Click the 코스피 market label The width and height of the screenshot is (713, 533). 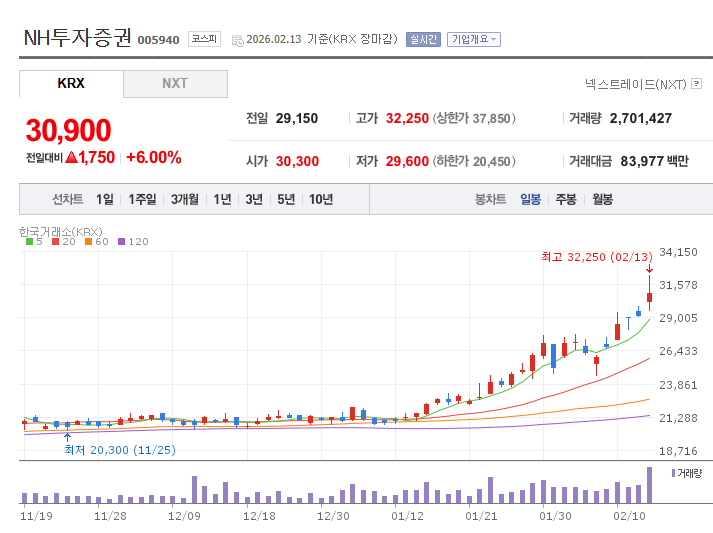[x=204, y=39]
